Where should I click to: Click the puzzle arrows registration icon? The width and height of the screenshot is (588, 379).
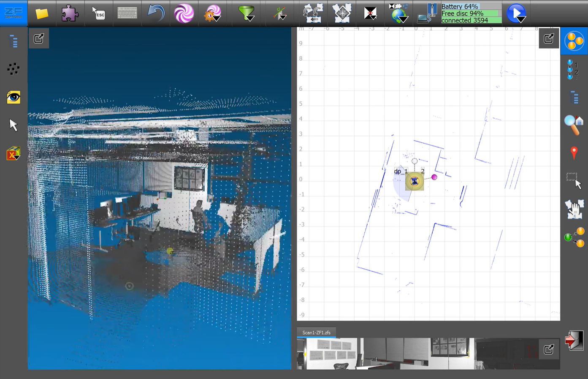tap(313, 13)
